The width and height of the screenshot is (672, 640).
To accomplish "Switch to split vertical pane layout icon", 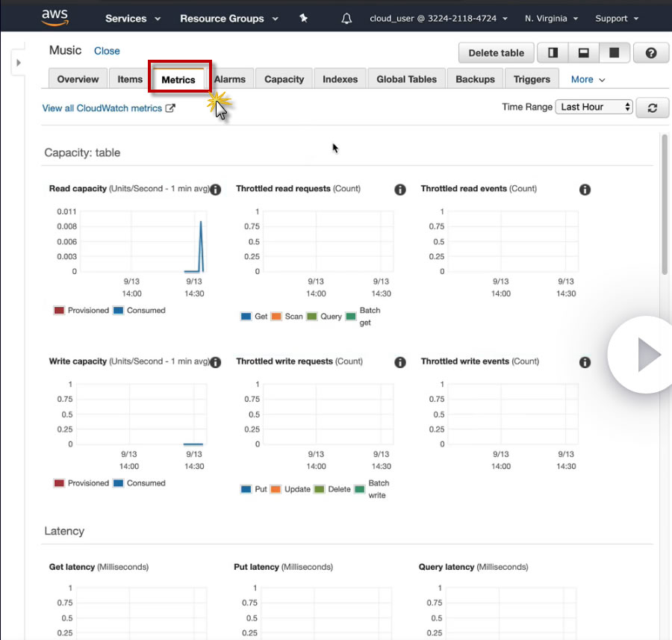I will click(553, 53).
